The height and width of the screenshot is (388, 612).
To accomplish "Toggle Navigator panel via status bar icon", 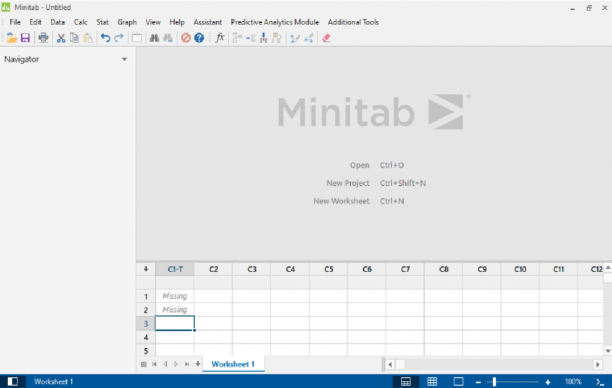I will point(12,381).
